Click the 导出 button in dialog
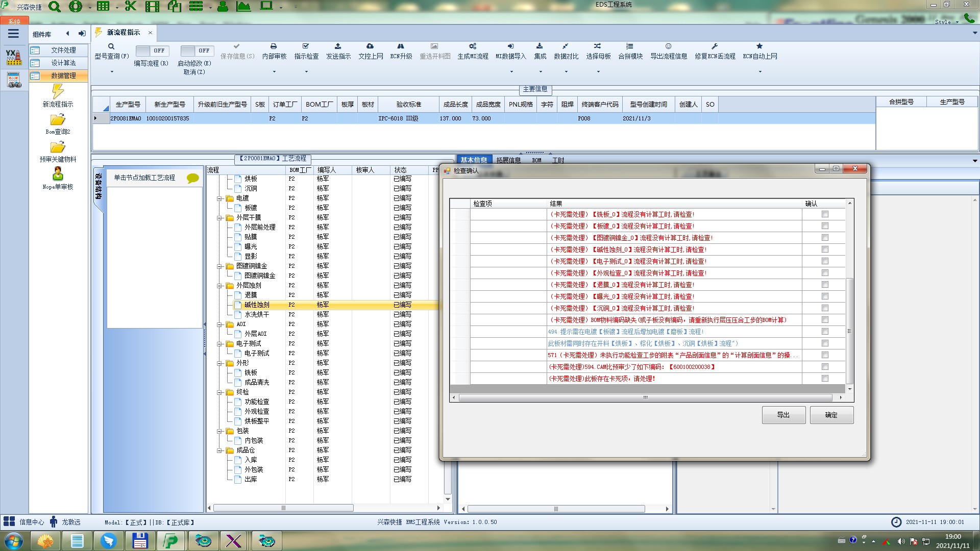The height and width of the screenshot is (551, 980). pyautogui.click(x=783, y=415)
